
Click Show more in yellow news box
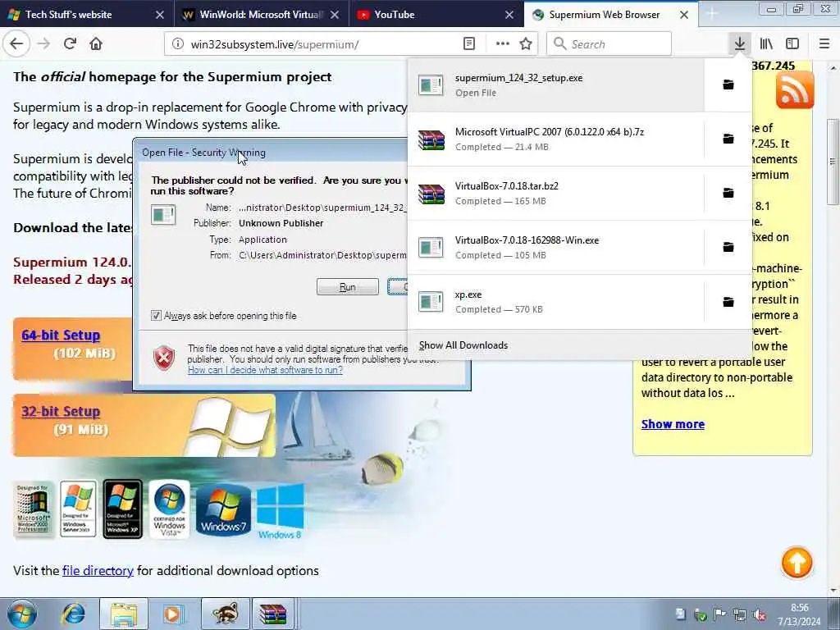point(673,424)
